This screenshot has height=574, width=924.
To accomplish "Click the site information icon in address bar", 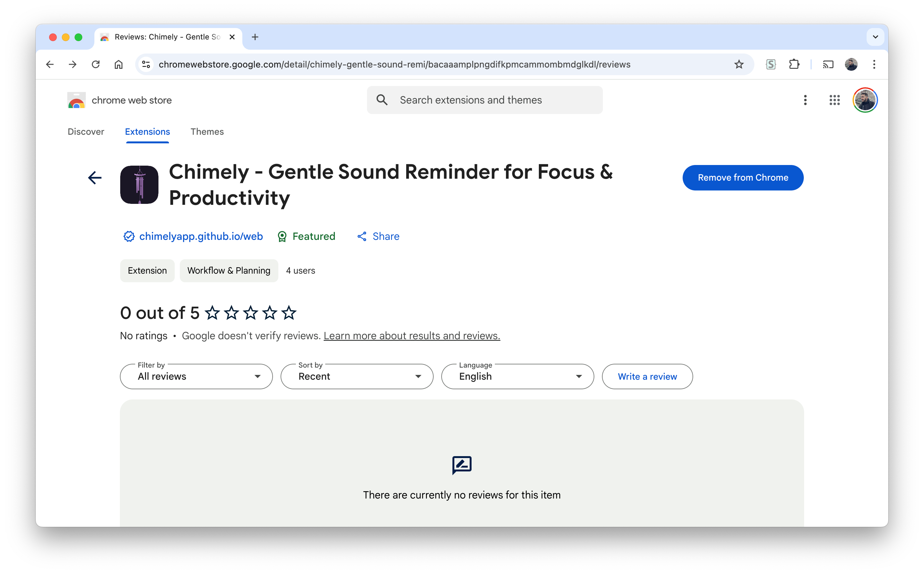I will point(146,64).
